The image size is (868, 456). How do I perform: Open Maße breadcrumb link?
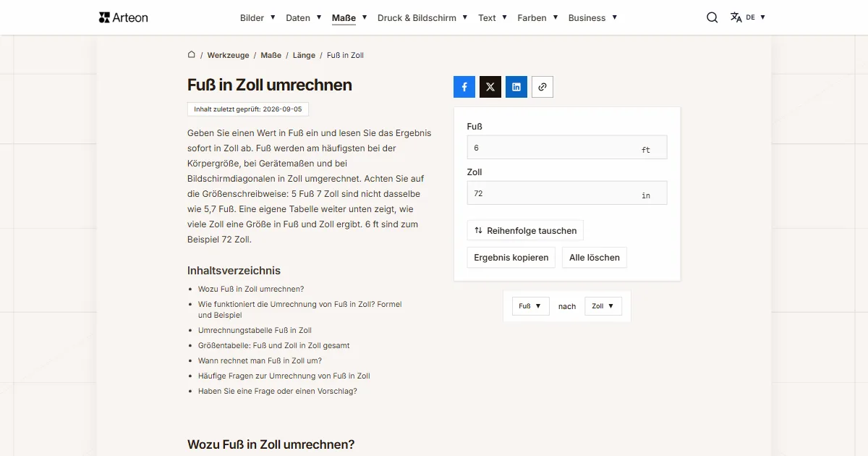(271, 55)
